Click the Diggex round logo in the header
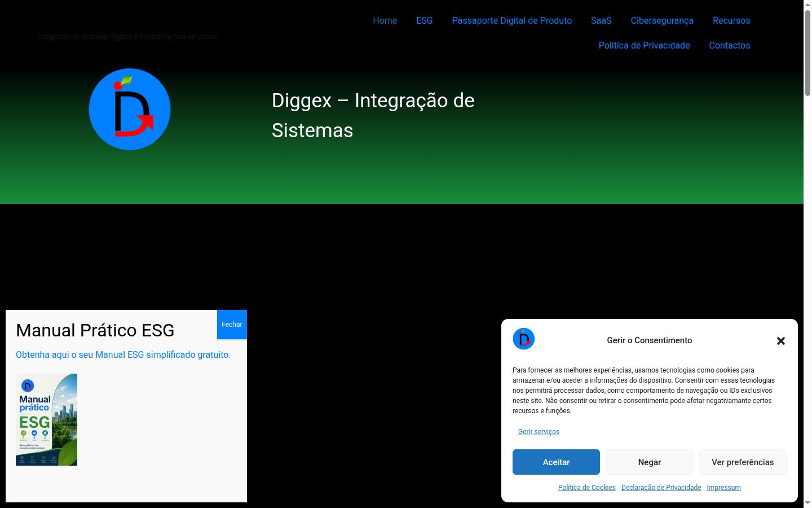812x508 pixels. click(x=130, y=110)
